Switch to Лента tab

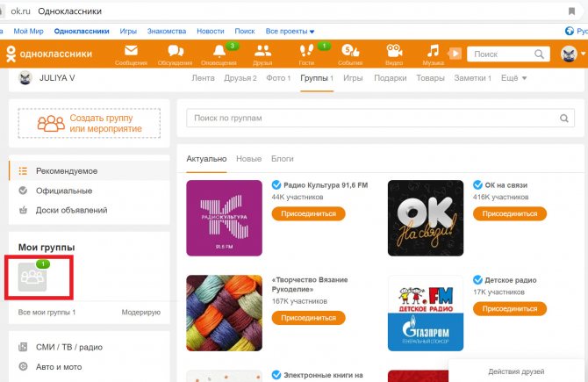pyautogui.click(x=203, y=78)
